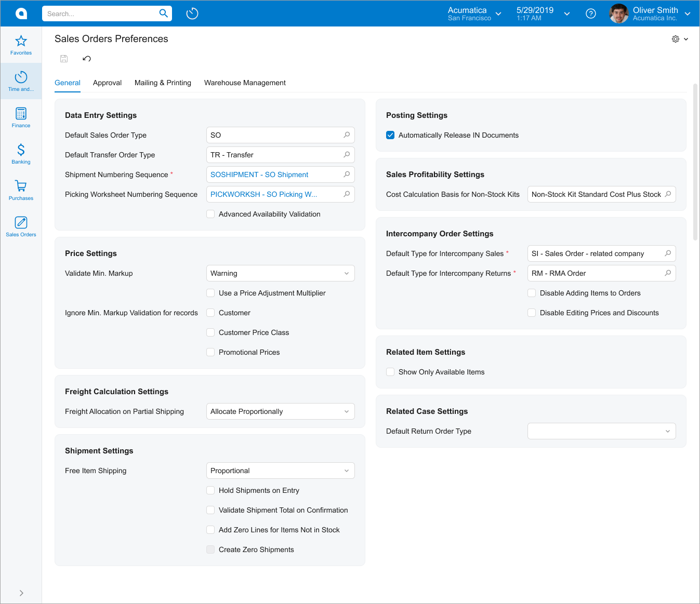Click the Search input field
Image resolution: width=700 pixels, height=604 pixels.
coord(101,14)
